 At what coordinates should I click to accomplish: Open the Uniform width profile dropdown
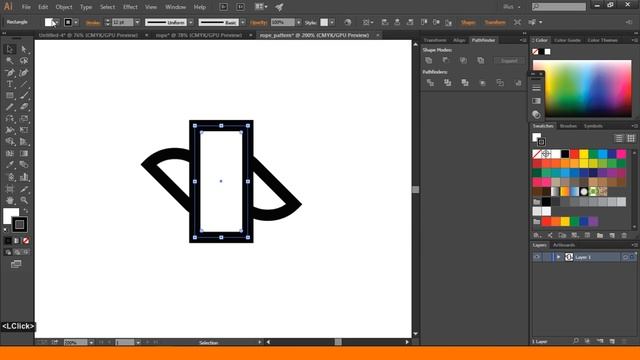(x=191, y=22)
